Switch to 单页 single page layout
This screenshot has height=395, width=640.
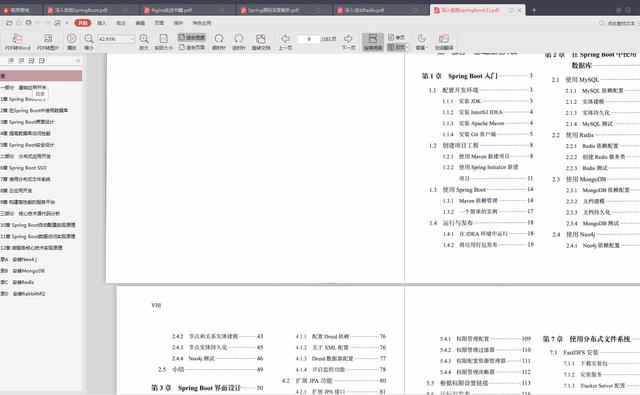[x=396, y=37]
